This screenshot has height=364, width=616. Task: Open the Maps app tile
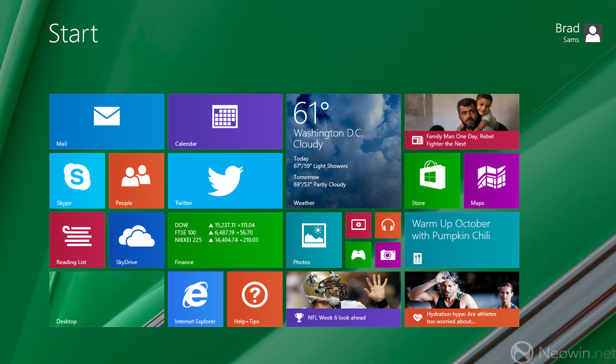(x=491, y=180)
